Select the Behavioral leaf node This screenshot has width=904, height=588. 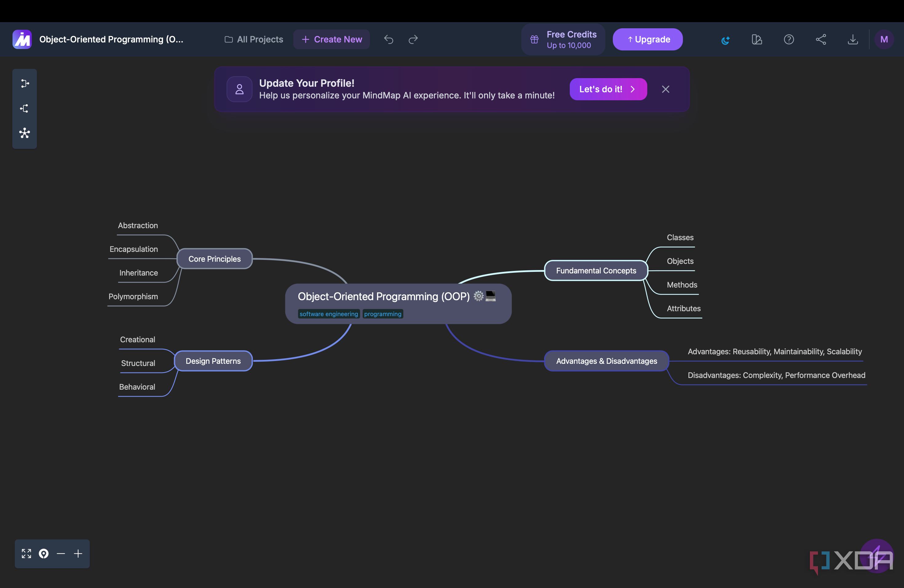[137, 387]
